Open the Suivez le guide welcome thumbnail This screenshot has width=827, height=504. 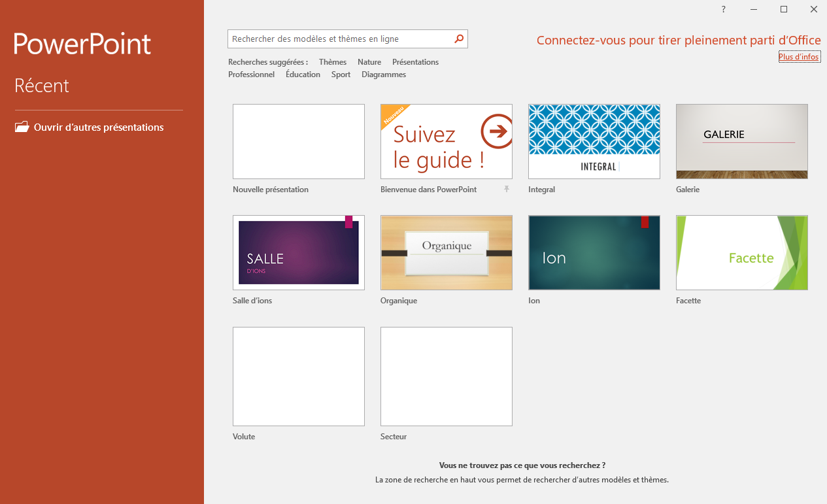(447, 141)
